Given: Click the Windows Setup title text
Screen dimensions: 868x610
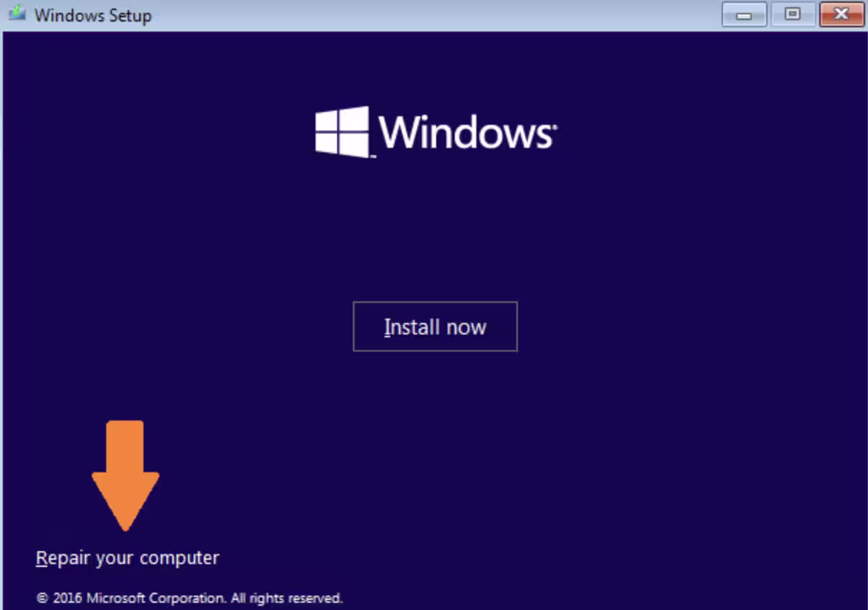Looking at the screenshot, I should coord(93,15).
